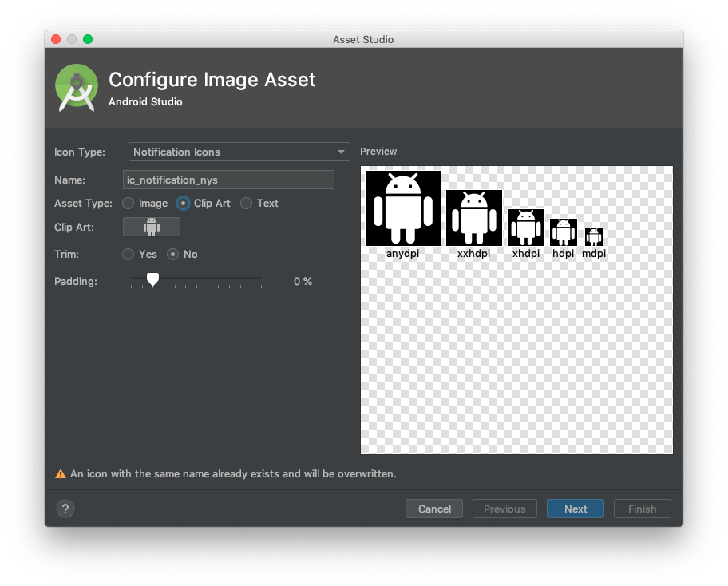The height and width of the screenshot is (586, 728).
Task: Select the xhdpi preview icon
Action: click(526, 227)
